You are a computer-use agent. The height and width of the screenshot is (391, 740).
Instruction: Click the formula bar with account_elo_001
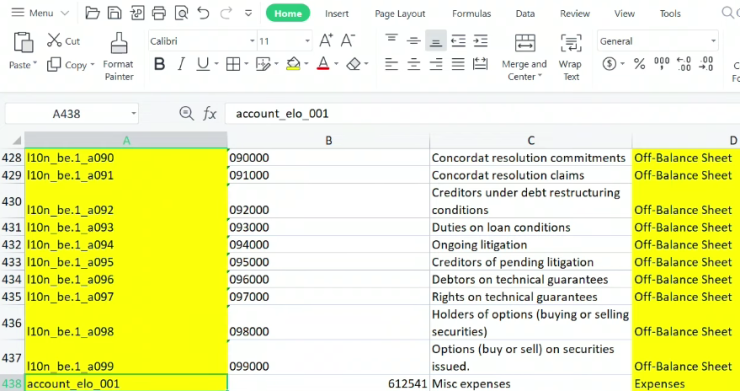pyautogui.click(x=482, y=114)
